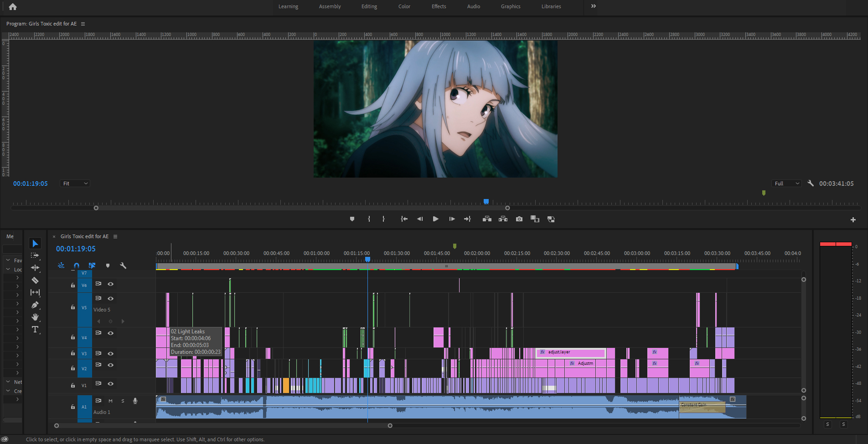The width and height of the screenshot is (868, 444).
Task: Lock the V6 track
Action: 72,285
